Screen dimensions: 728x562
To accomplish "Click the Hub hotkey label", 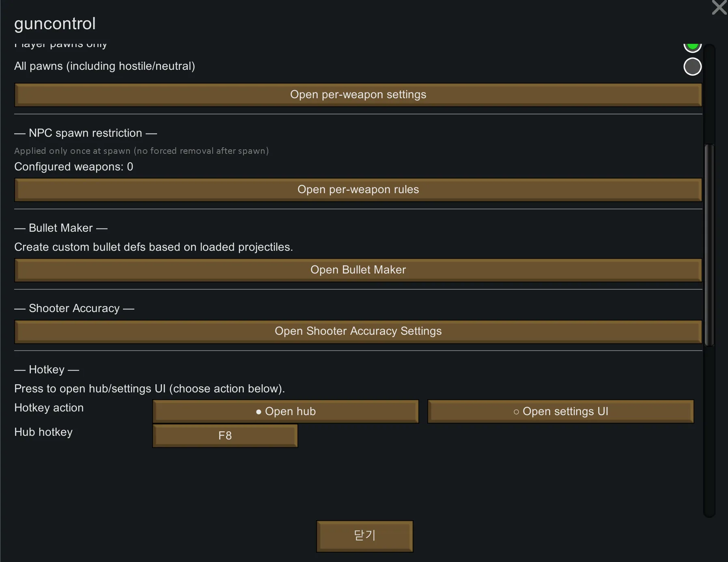I will [43, 432].
